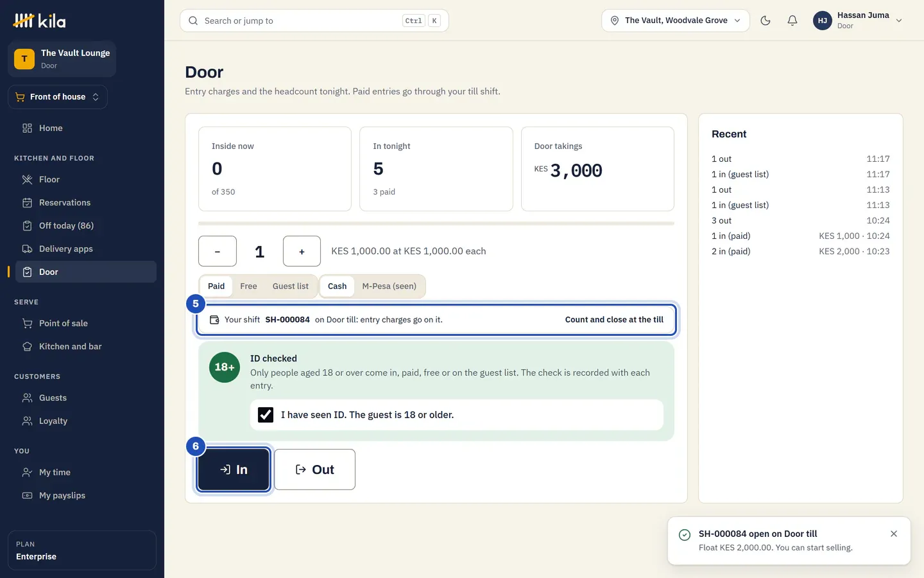Open The Vault, Woodvale Grove location dropdown
Image resolution: width=924 pixels, height=578 pixels.
(676, 21)
